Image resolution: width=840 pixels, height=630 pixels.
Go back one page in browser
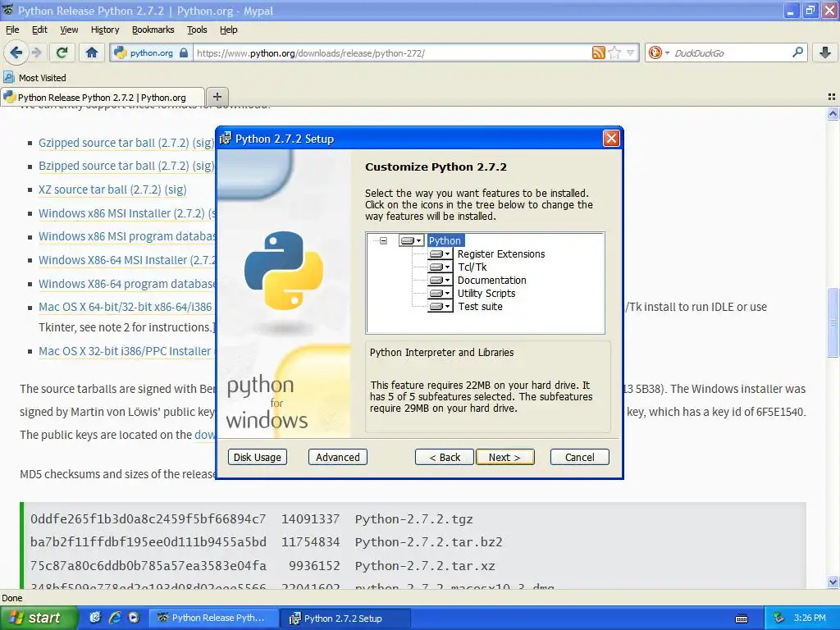16,52
